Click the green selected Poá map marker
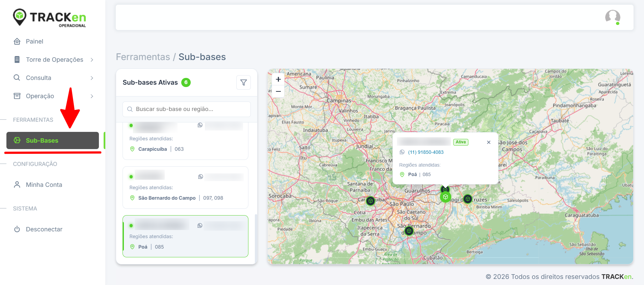644x285 pixels. pyautogui.click(x=446, y=197)
